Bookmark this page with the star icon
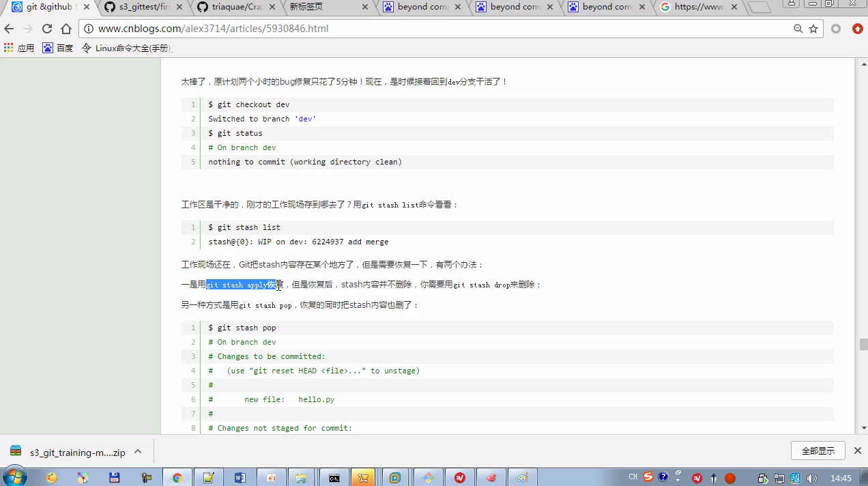The height and width of the screenshot is (486, 868). (813, 29)
